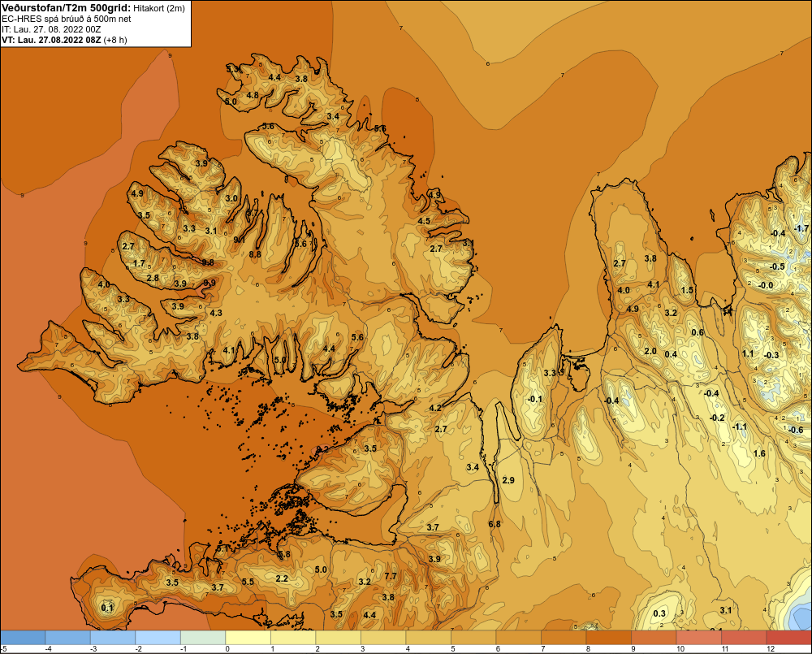Click the -0.6 temperature label

[x=796, y=430]
